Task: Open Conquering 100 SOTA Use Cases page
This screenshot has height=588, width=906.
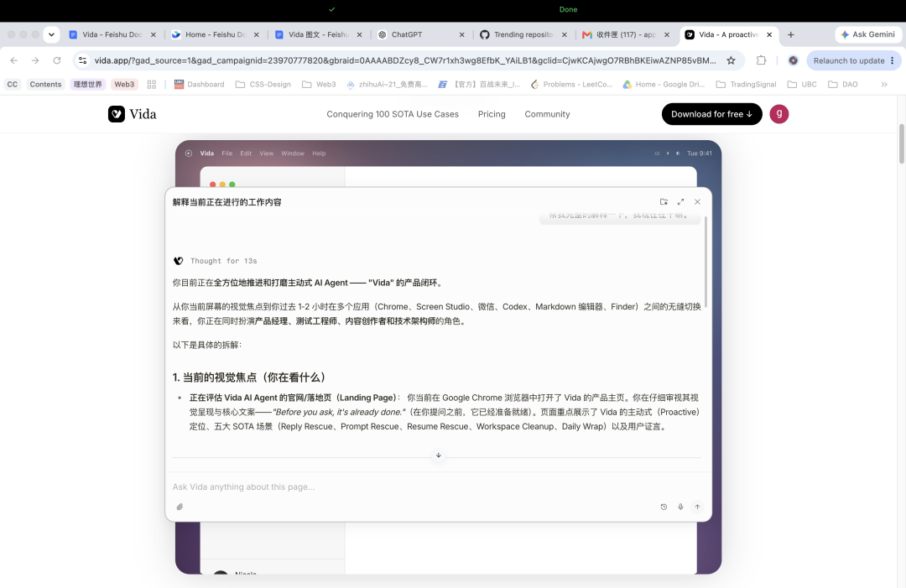Action: point(393,114)
